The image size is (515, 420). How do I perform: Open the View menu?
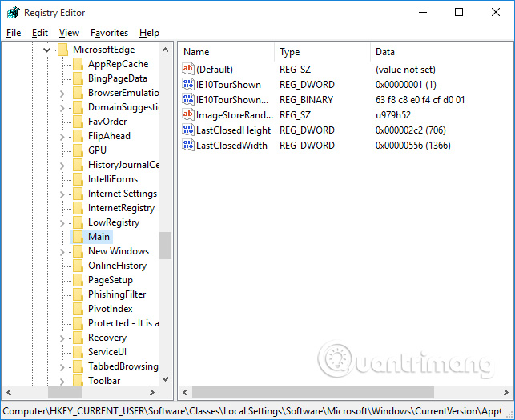point(69,33)
